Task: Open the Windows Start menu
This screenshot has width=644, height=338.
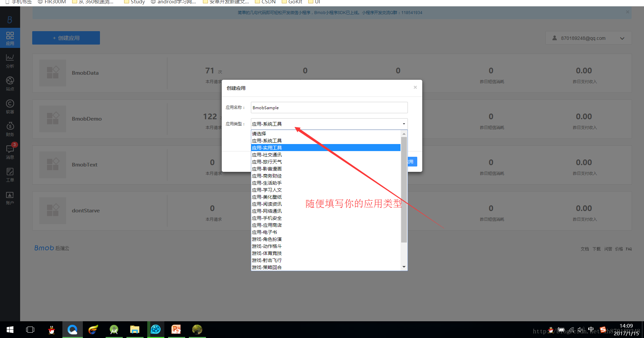Action: point(10,330)
